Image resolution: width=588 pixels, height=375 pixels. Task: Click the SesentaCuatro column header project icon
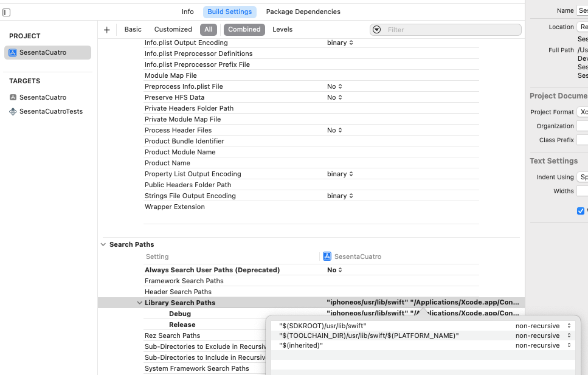point(327,256)
